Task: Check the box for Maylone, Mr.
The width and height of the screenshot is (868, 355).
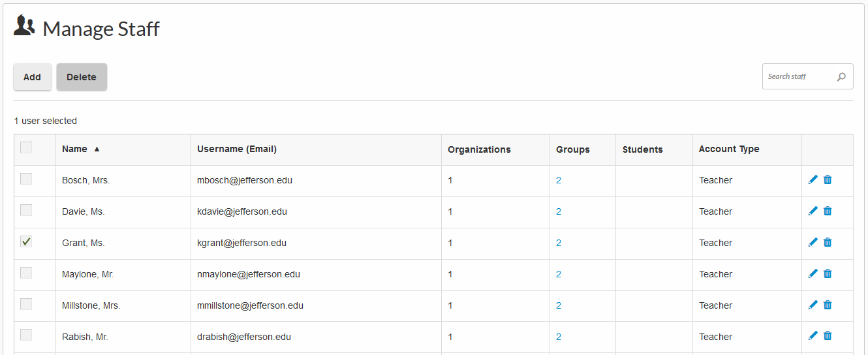Action: coord(26,273)
